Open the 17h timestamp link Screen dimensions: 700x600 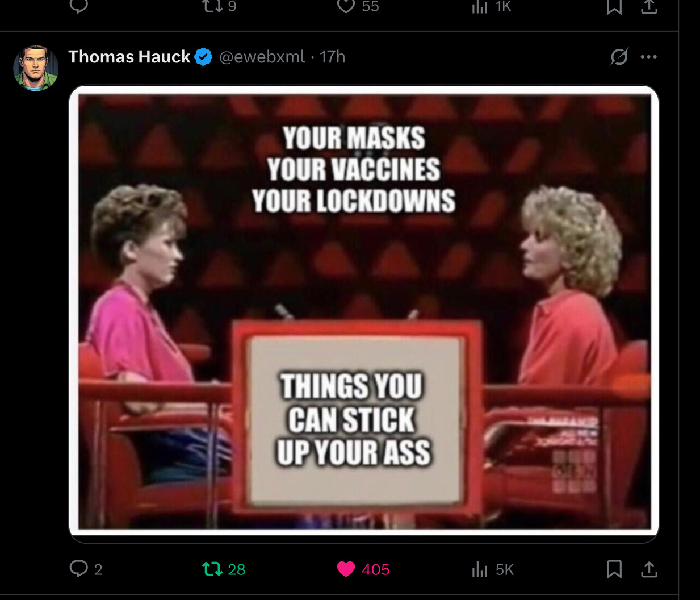coord(332,57)
